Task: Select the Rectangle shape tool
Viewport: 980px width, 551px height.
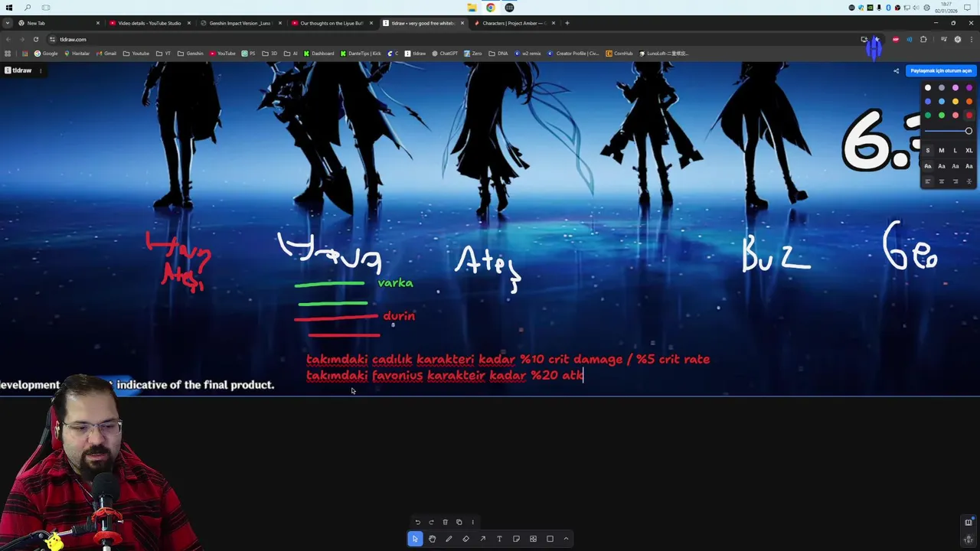Action: [550, 539]
